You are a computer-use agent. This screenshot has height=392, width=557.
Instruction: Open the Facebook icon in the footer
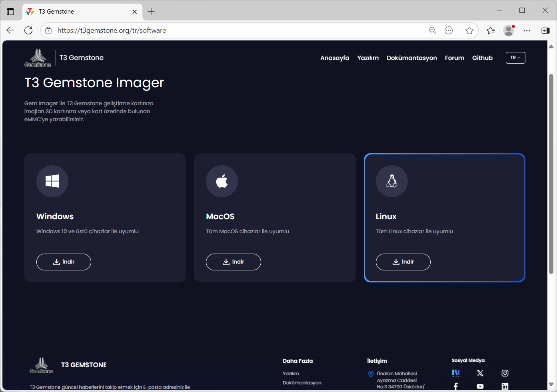(455, 386)
